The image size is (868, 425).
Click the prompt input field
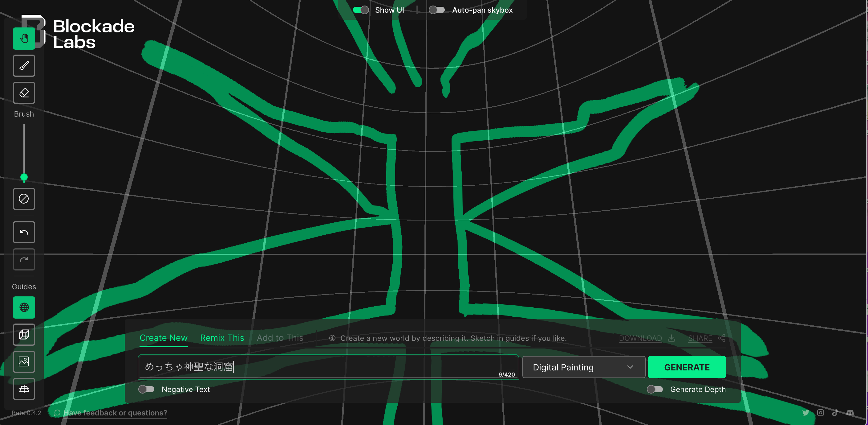click(x=327, y=366)
